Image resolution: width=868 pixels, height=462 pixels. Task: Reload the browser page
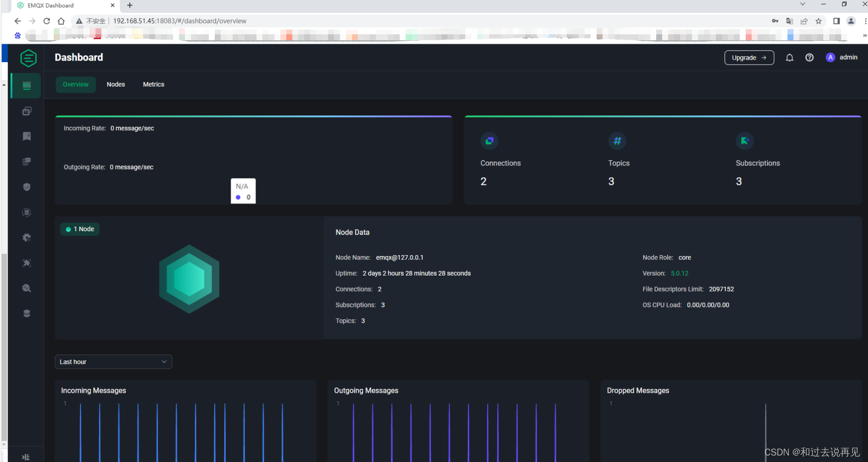(47, 21)
